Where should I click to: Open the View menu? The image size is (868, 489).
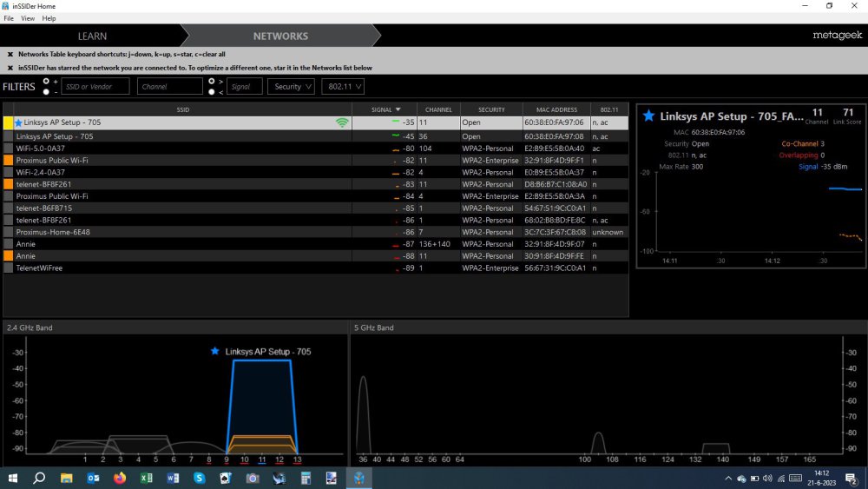(28, 18)
